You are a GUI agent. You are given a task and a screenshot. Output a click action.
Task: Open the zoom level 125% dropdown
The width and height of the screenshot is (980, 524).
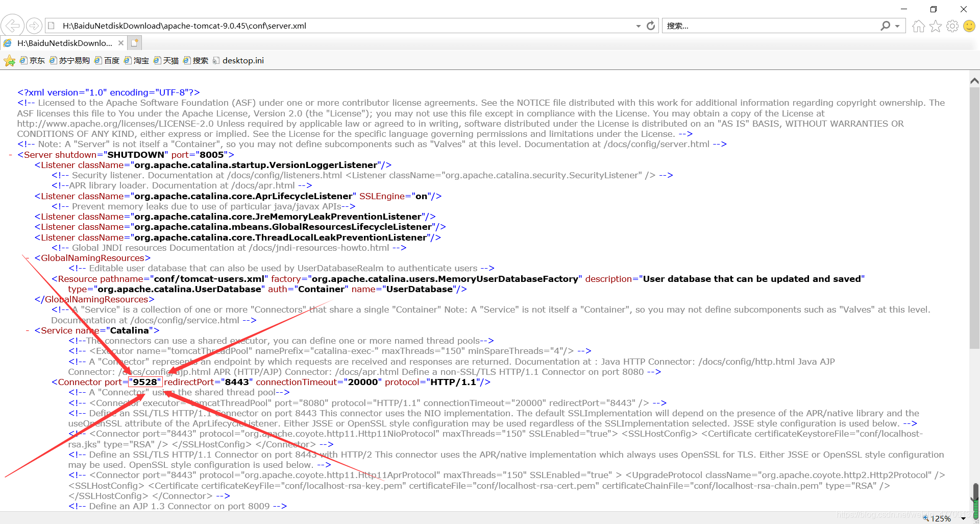[x=963, y=518]
